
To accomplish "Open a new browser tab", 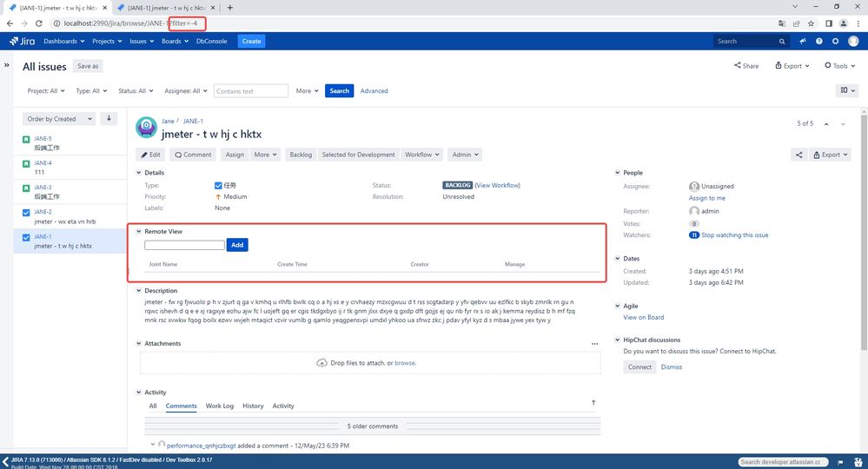I will pyautogui.click(x=229, y=8).
